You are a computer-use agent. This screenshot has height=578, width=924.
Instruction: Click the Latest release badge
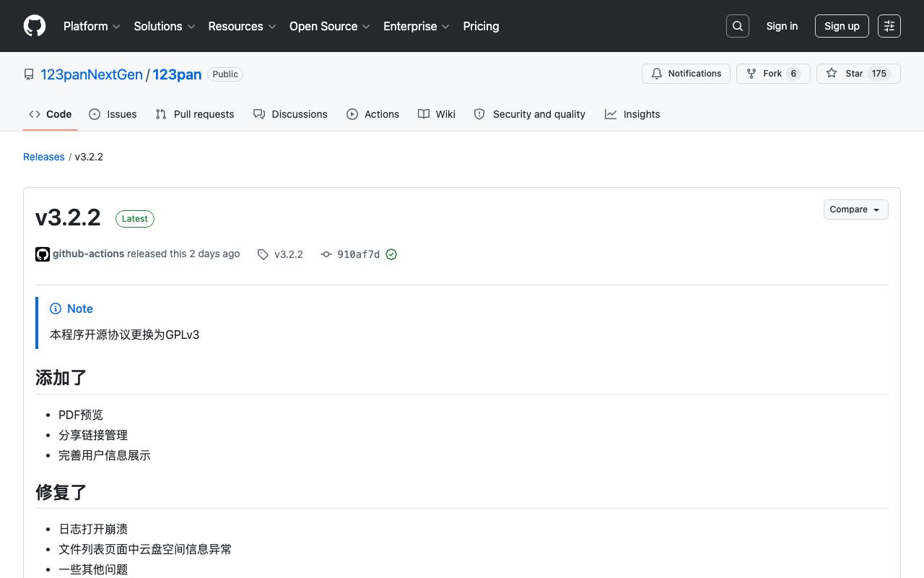(135, 219)
